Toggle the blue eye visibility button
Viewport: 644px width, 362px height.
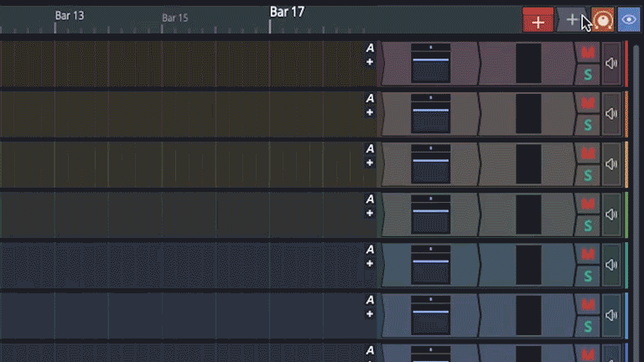629,20
